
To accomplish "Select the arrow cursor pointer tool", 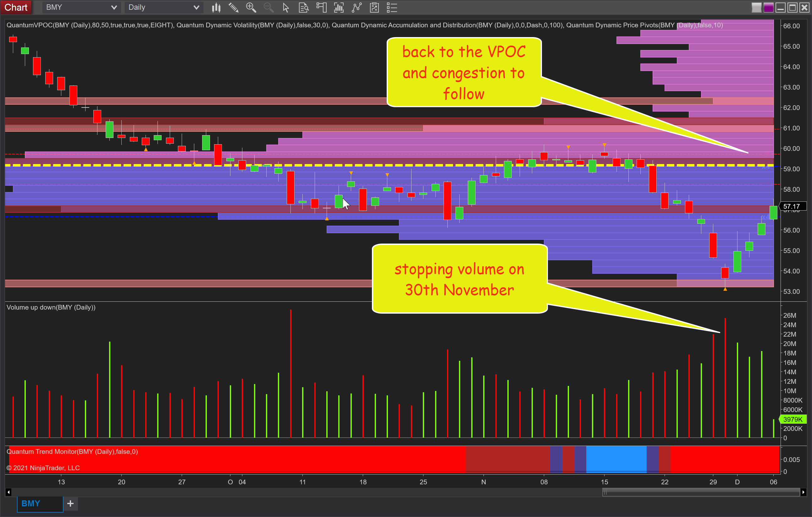I will [286, 8].
